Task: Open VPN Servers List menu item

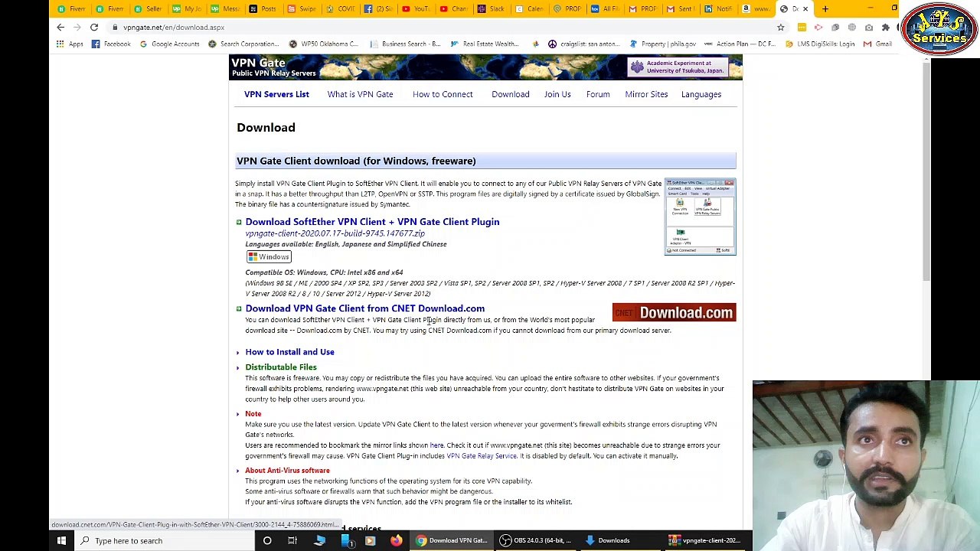Action: click(x=276, y=94)
